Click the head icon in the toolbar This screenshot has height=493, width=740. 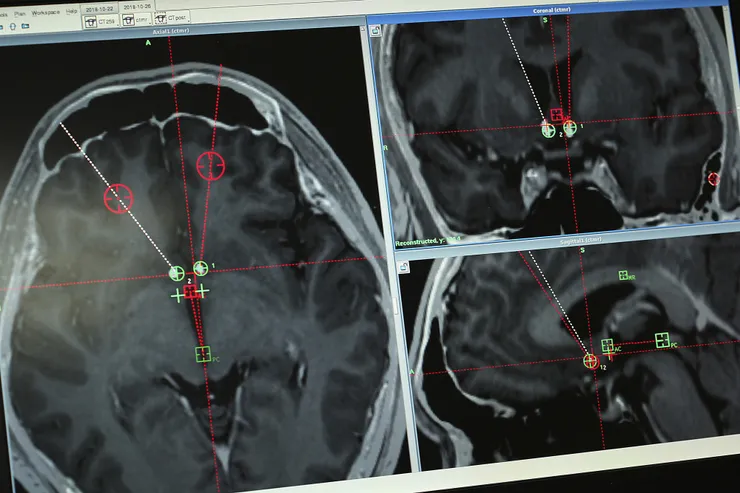13,26
